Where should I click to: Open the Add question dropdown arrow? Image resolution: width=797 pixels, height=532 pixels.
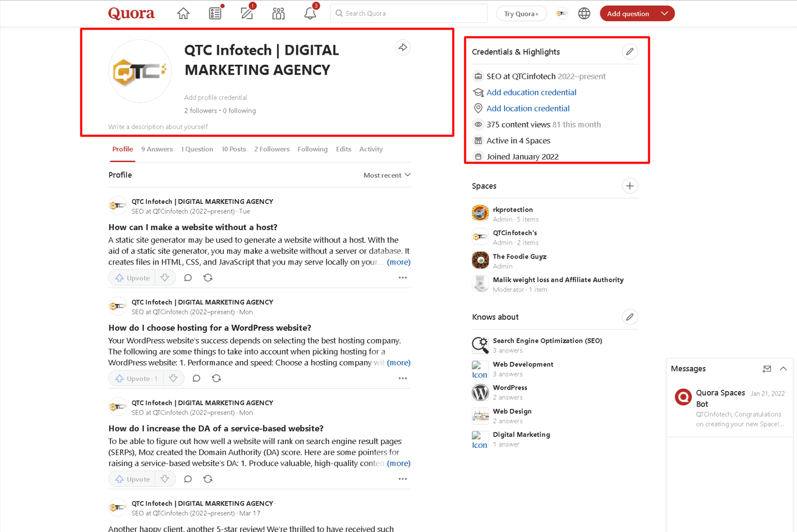click(664, 13)
